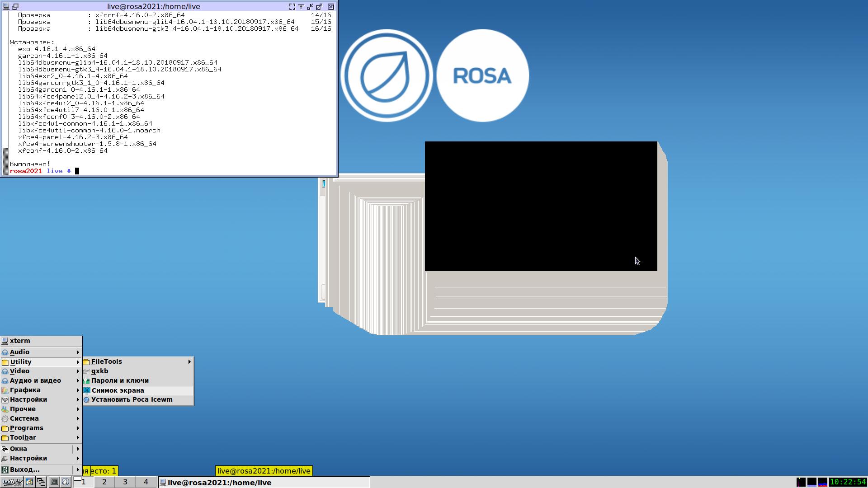Launch xterm from the start menu

(x=20, y=341)
